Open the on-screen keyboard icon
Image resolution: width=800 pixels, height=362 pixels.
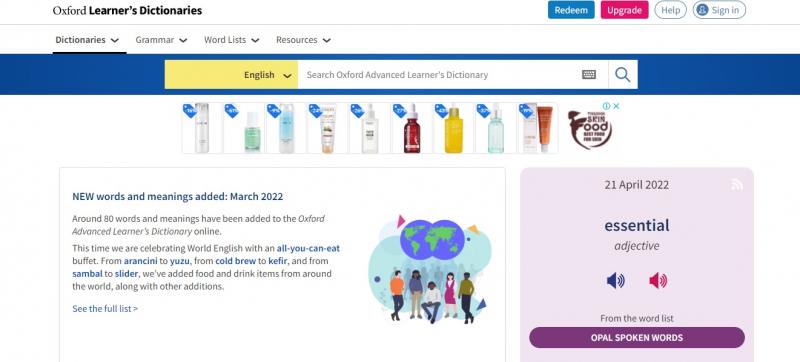click(x=589, y=75)
